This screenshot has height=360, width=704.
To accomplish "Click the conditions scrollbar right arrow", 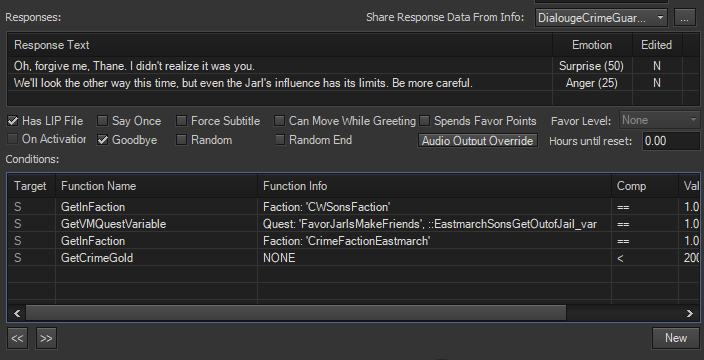I will (x=690, y=313).
